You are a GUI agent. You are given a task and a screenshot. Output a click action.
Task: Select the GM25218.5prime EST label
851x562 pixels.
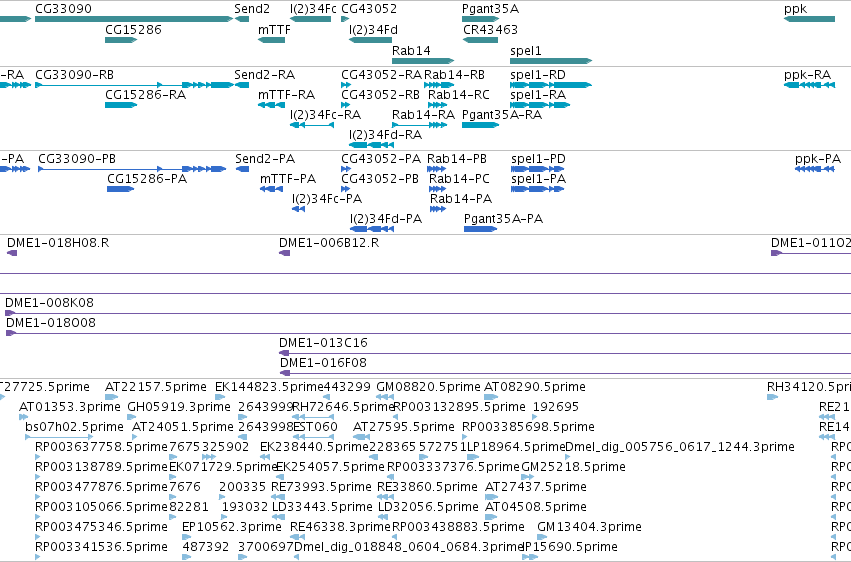[x=573, y=467]
